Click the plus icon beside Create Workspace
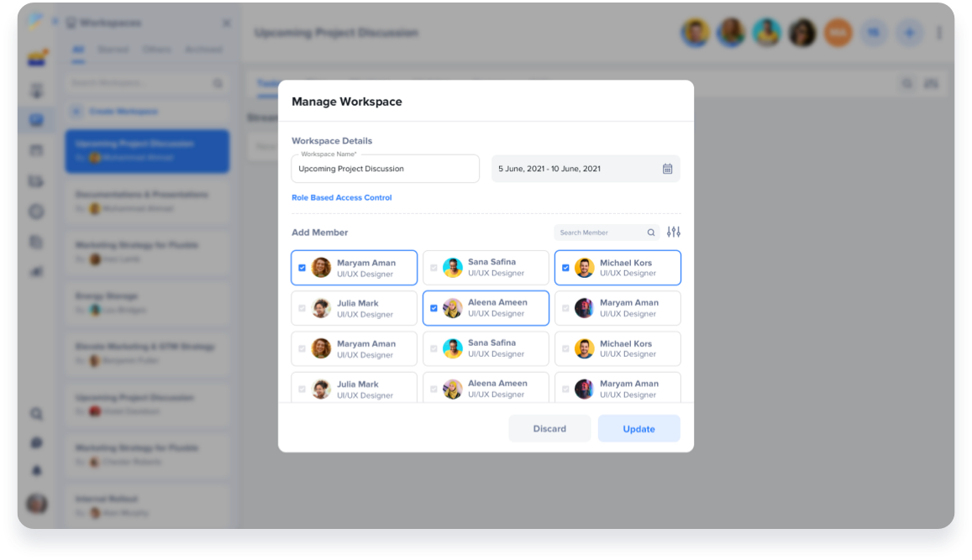This screenshot has height=560, width=972. (76, 112)
